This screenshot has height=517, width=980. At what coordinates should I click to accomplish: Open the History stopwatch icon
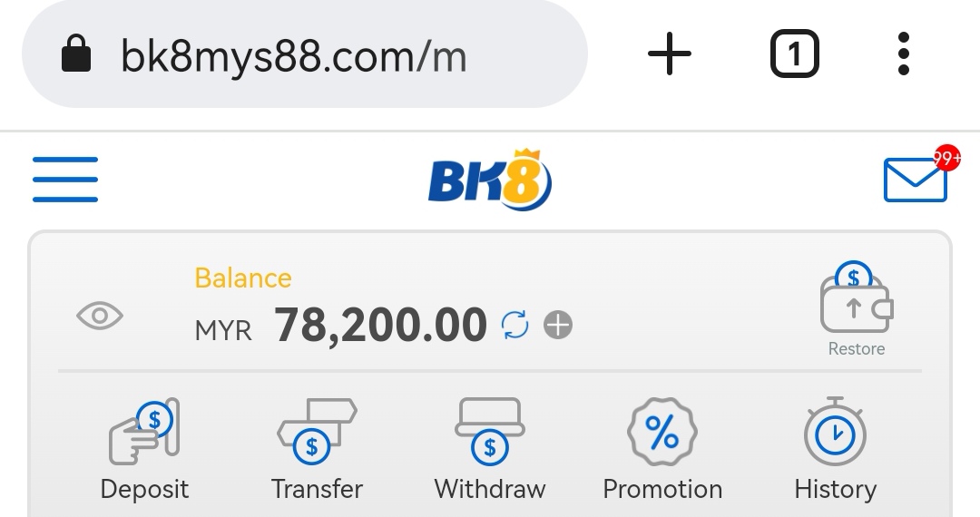pos(835,432)
